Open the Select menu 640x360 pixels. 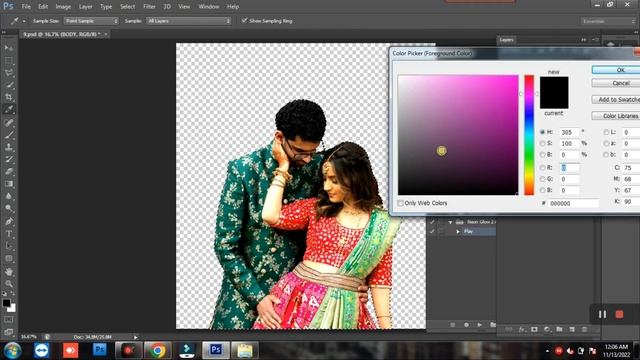tap(127, 7)
